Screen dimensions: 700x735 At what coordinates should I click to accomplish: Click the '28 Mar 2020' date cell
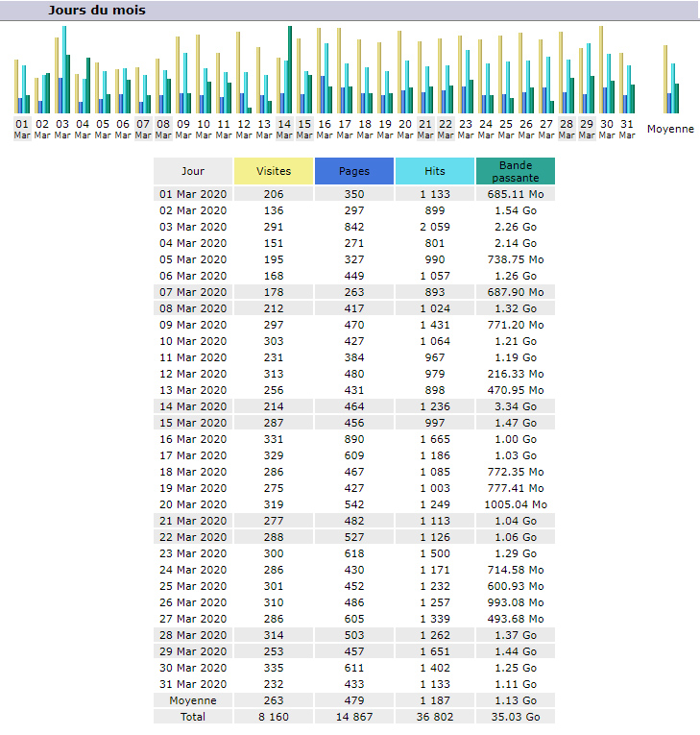(193, 635)
